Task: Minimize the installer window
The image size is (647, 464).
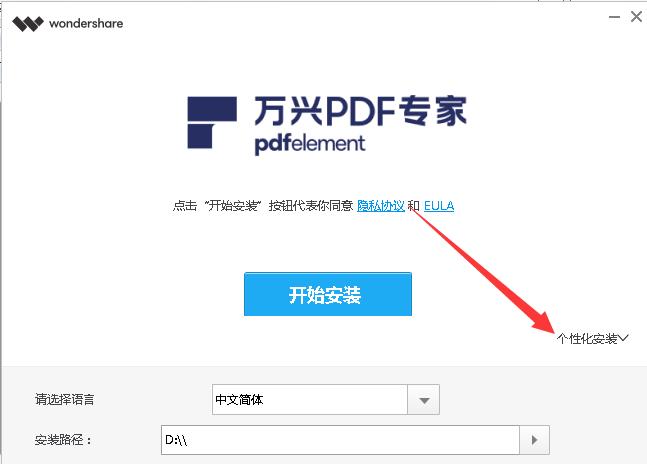Action: 614,17
